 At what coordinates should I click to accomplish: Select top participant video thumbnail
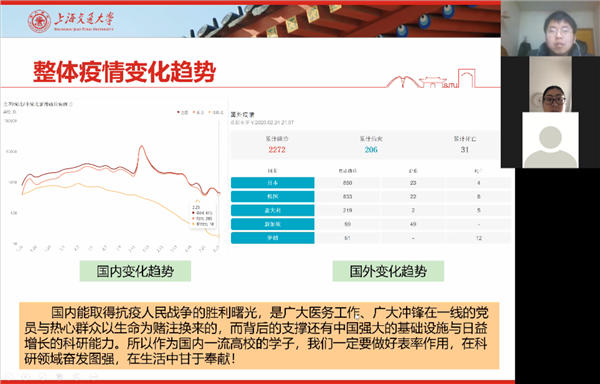550,28
